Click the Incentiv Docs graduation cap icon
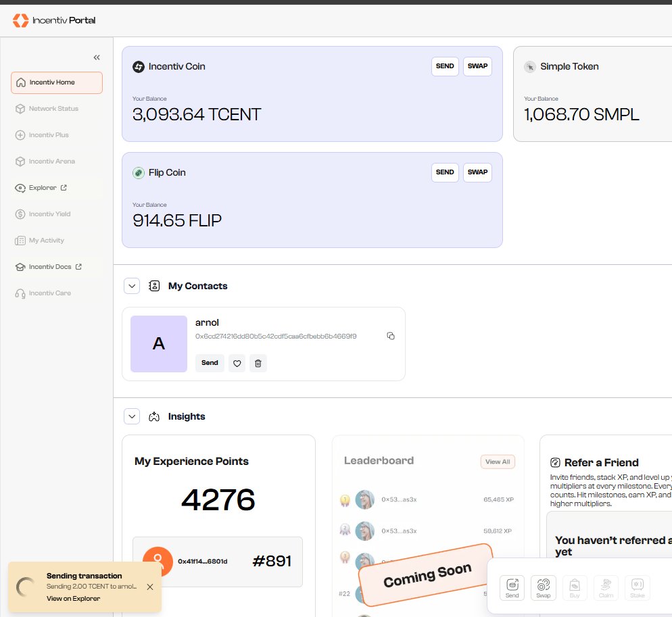The width and height of the screenshot is (672, 617). click(x=20, y=266)
